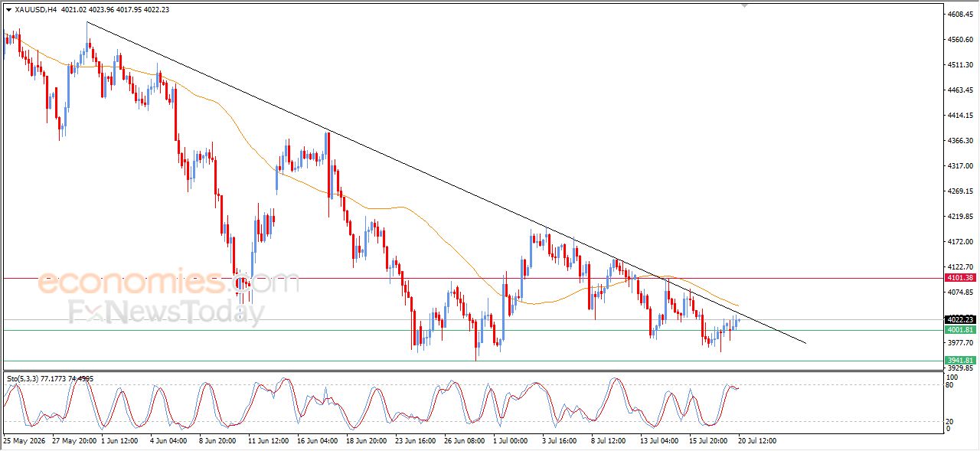Click the 4366.30 price axis label
The width and height of the screenshot is (980, 451).
pyautogui.click(x=959, y=141)
